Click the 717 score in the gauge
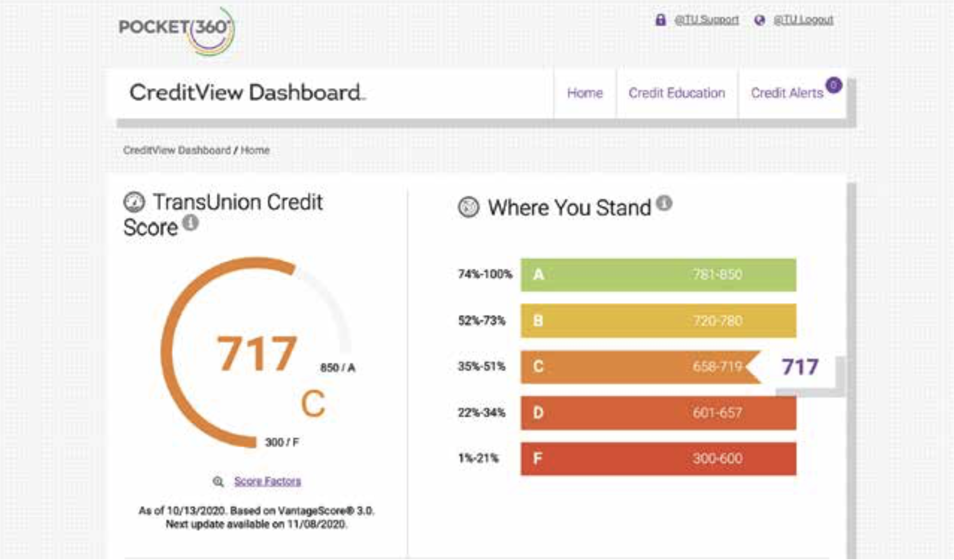 pos(257,354)
